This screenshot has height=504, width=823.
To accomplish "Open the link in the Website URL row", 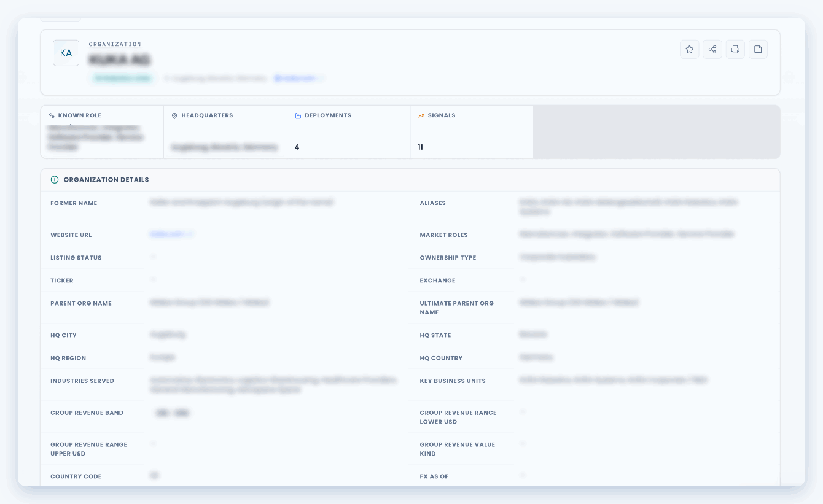I will click(x=171, y=234).
